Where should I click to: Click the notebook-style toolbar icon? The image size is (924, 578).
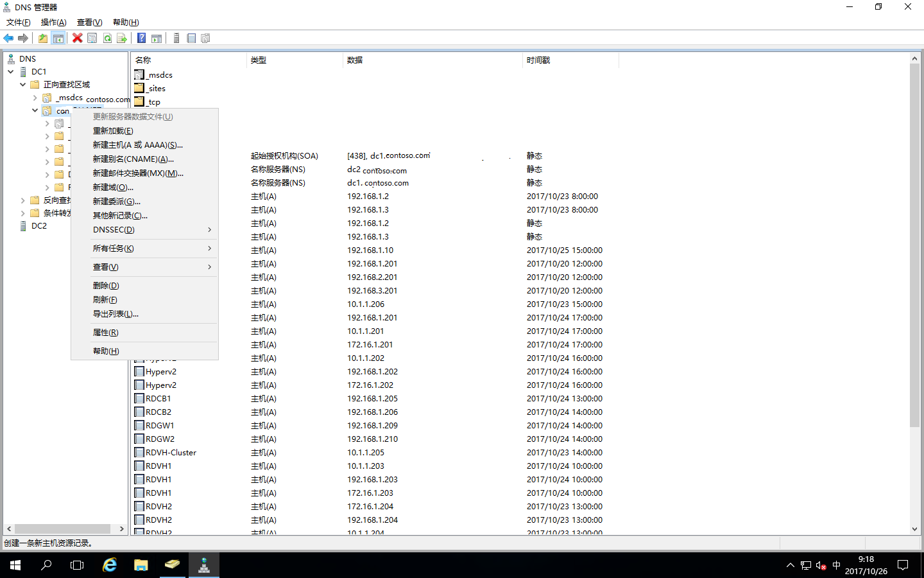[191, 39]
